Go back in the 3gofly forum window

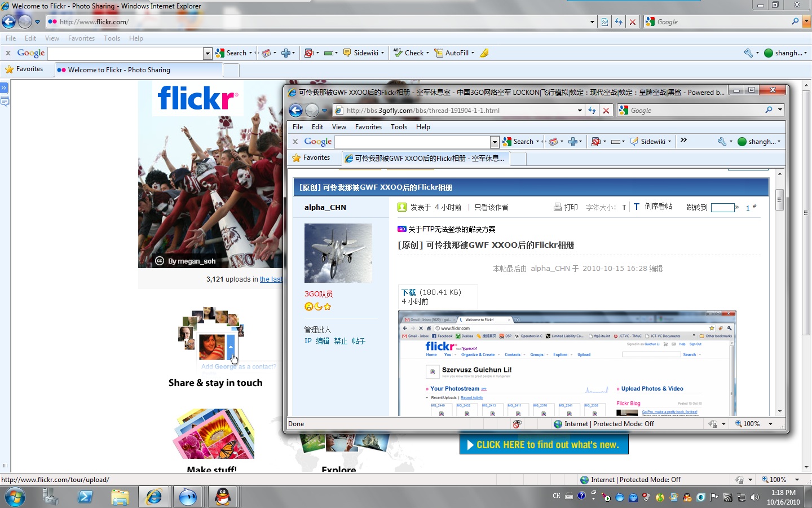(296, 110)
